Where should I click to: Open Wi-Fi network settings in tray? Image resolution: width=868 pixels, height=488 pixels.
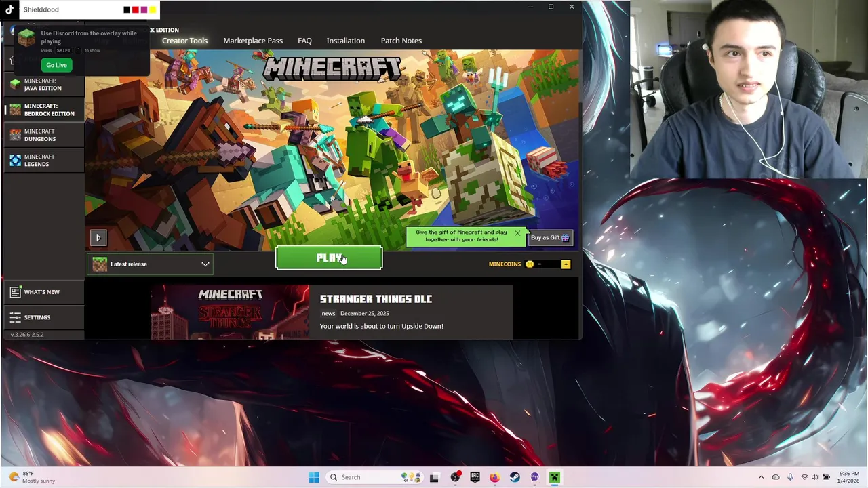(x=804, y=477)
